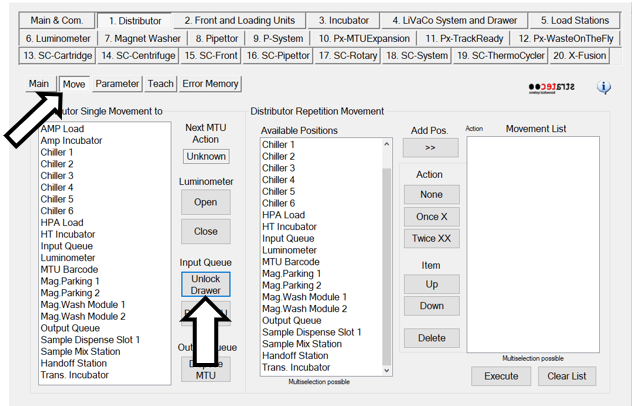Open the Teach tab
The height and width of the screenshot is (406, 634).
[161, 84]
